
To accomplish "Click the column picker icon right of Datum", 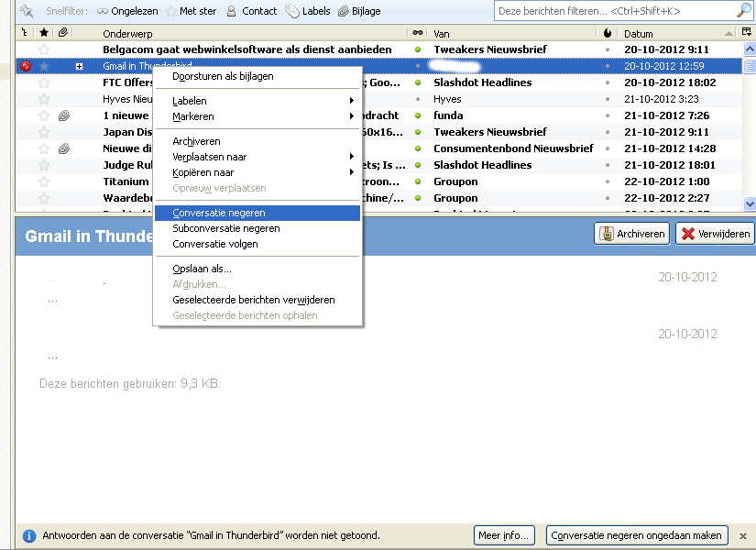I will (749, 33).
